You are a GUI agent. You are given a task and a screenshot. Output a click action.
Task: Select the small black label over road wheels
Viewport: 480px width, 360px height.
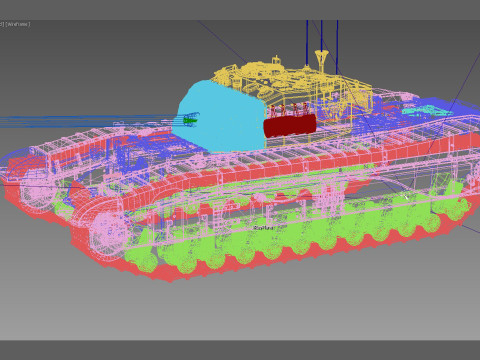[x=263, y=228]
